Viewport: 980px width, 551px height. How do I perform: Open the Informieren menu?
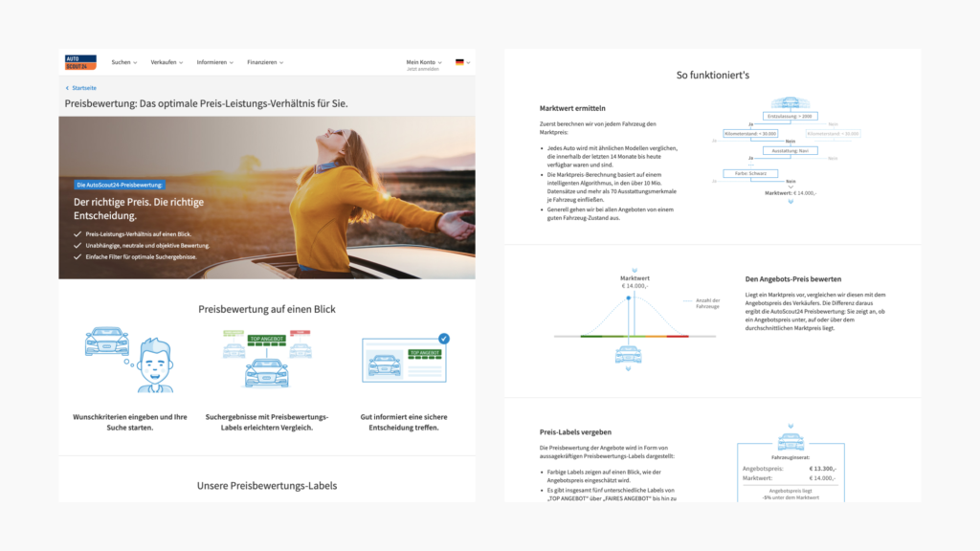214,62
